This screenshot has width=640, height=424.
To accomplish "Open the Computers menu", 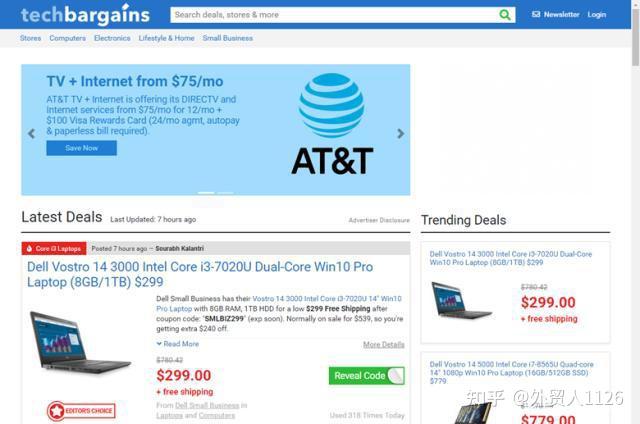I will [67, 38].
